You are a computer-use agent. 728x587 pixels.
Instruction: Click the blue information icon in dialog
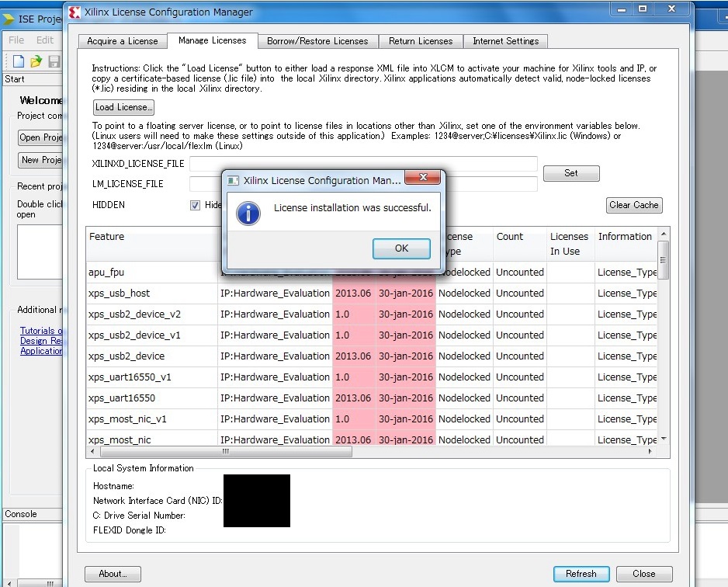pyautogui.click(x=248, y=214)
